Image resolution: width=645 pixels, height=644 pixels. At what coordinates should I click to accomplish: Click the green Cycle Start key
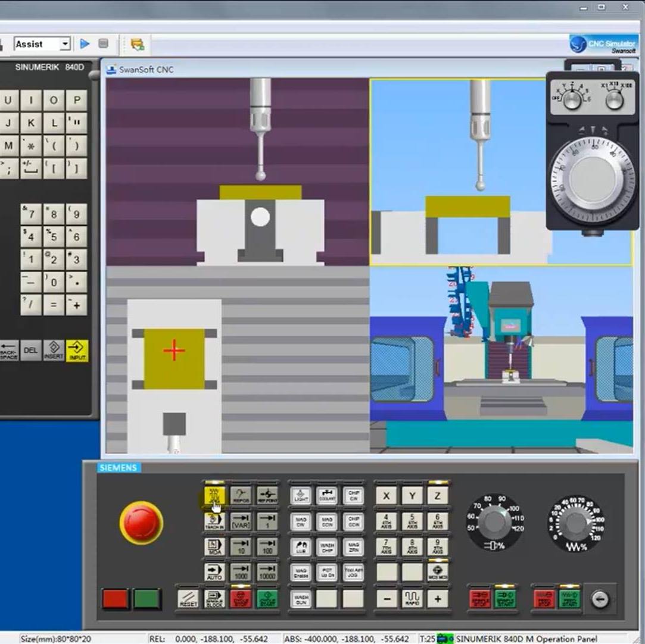(x=267, y=599)
